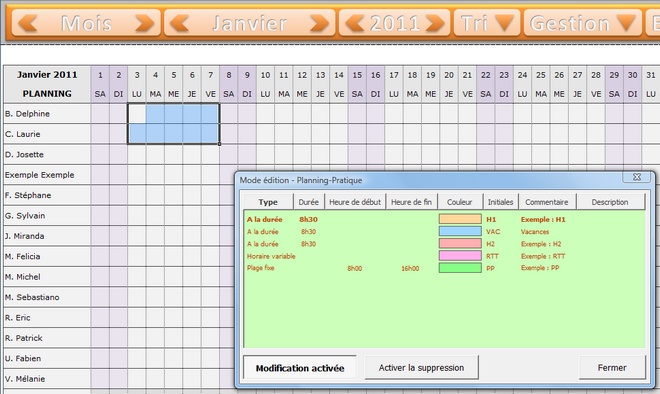Select the blue VAC color swatch
660x394 pixels.
pos(460,231)
